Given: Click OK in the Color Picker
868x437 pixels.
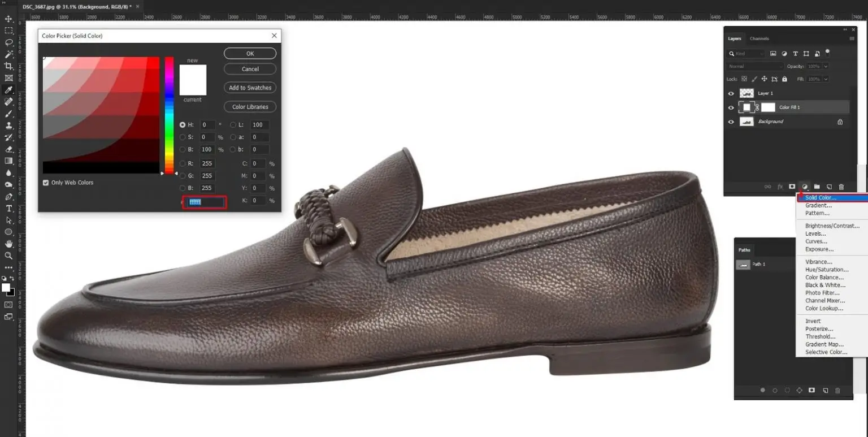Looking at the screenshot, I should pyautogui.click(x=250, y=53).
